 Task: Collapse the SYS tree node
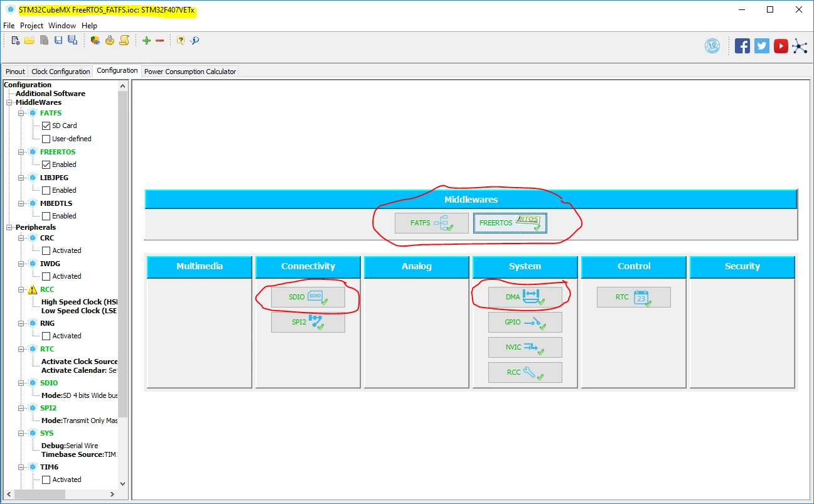click(21, 433)
